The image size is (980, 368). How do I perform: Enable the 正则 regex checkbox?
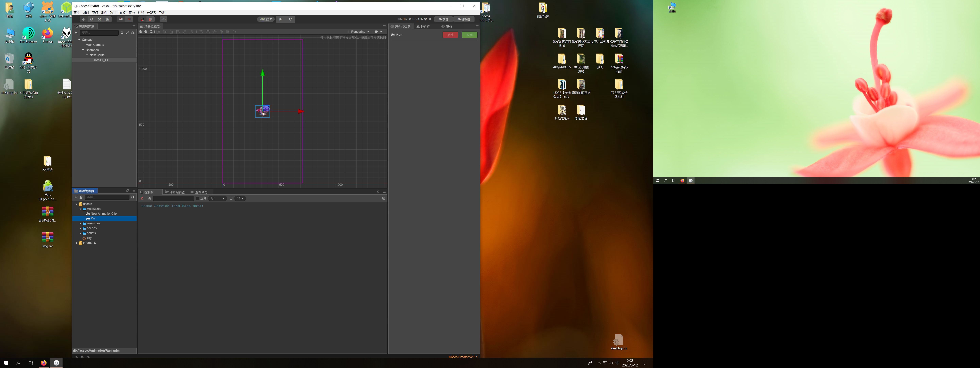pyautogui.click(x=197, y=198)
